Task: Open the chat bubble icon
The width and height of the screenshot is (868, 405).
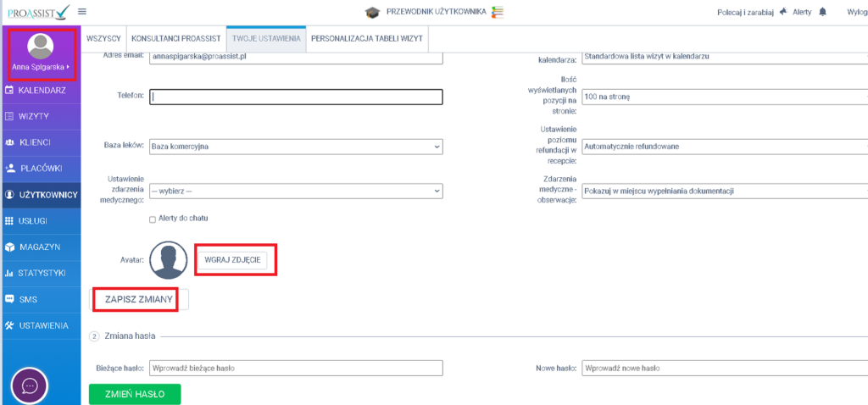Action: tap(30, 386)
